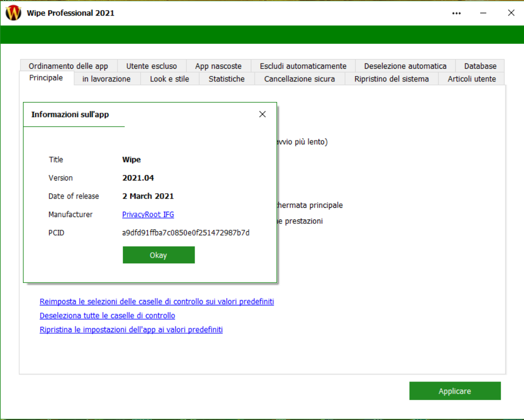Click the Wipe app logo icon
Image resolution: width=524 pixels, height=420 pixels.
coord(13,13)
